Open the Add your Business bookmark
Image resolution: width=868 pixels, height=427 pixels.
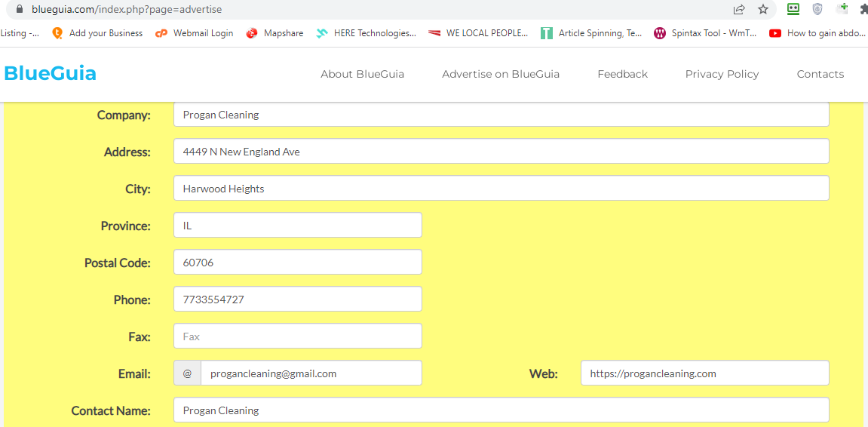(x=97, y=33)
